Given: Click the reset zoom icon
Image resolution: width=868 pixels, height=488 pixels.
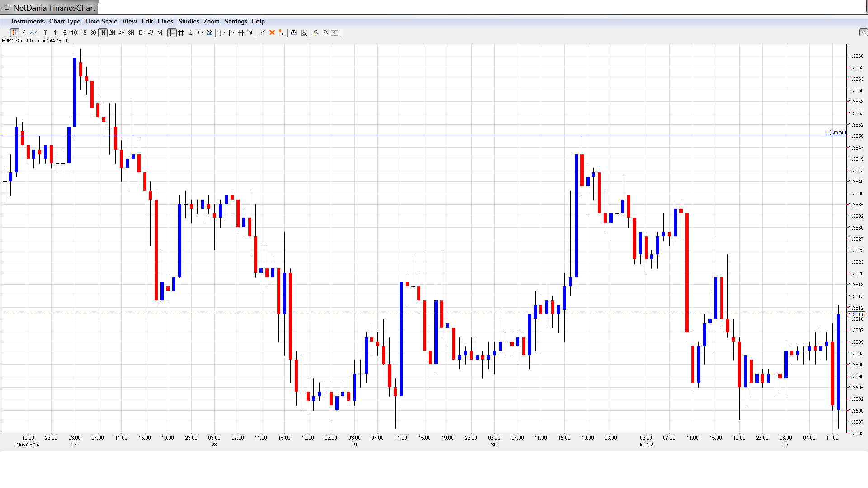Looking at the screenshot, I should pos(335,33).
